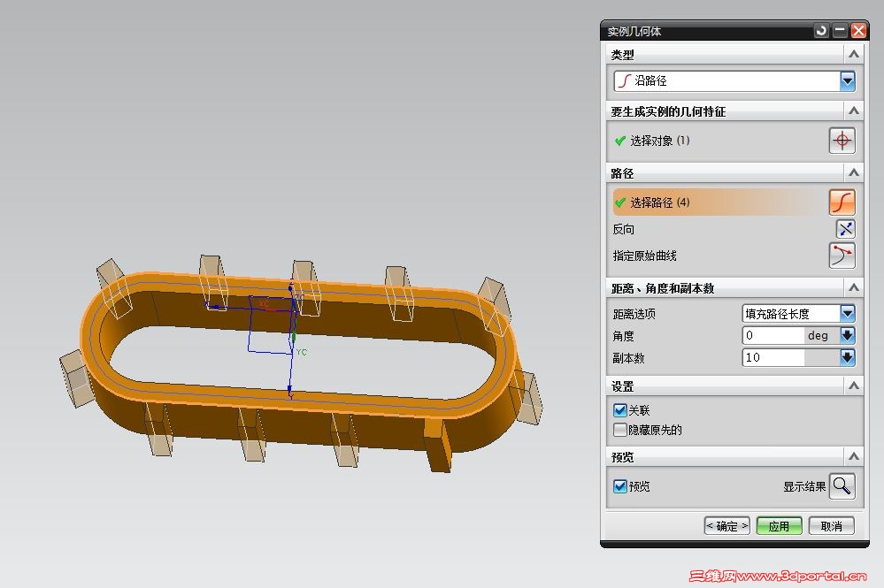Minimize the 实例几何体 dialog
884x588 pixels.
(x=840, y=30)
